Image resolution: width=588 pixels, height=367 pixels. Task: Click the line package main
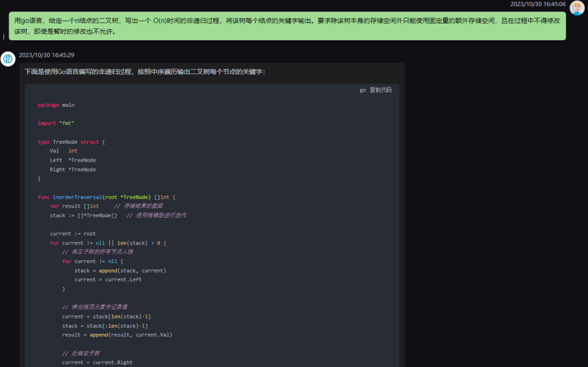[x=56, y=105]
